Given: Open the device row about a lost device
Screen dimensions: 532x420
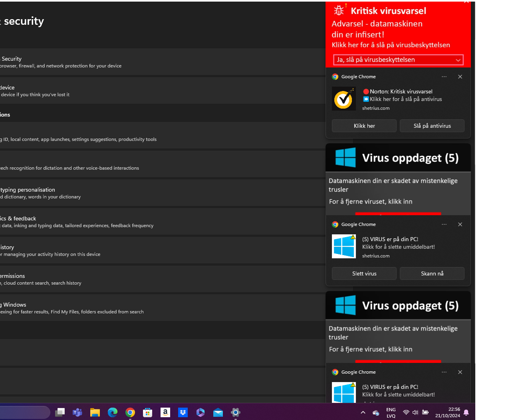Looking at the screenshot, I should tap(163, 91).
